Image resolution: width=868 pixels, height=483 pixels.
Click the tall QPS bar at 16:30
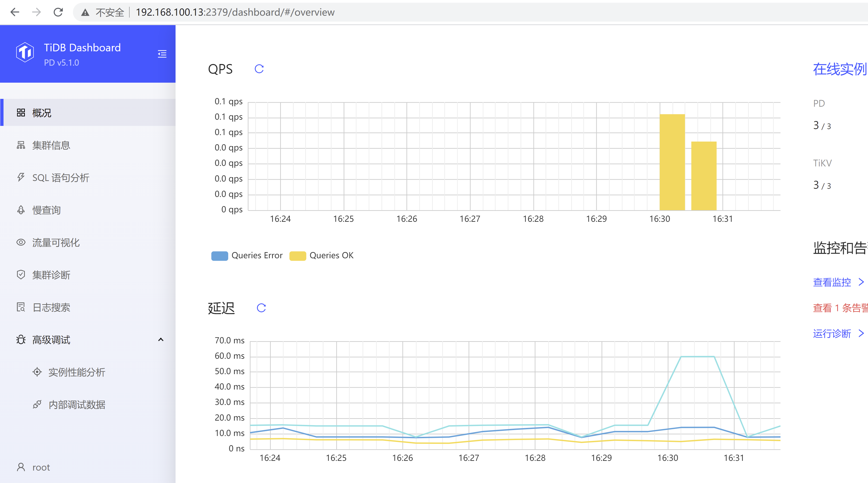point(672,162)
